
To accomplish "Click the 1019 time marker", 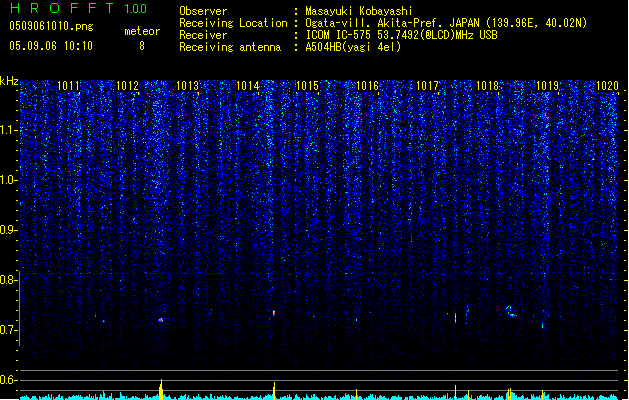I will [x=548, y=86].
